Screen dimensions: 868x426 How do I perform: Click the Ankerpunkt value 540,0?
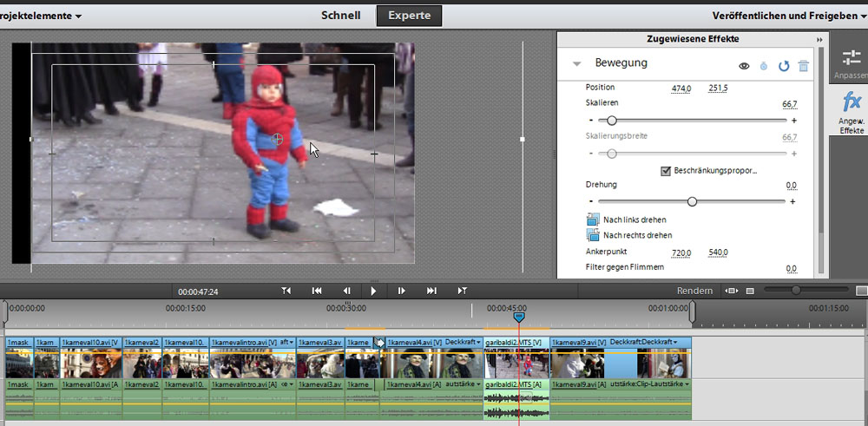(x=718, y=252)
